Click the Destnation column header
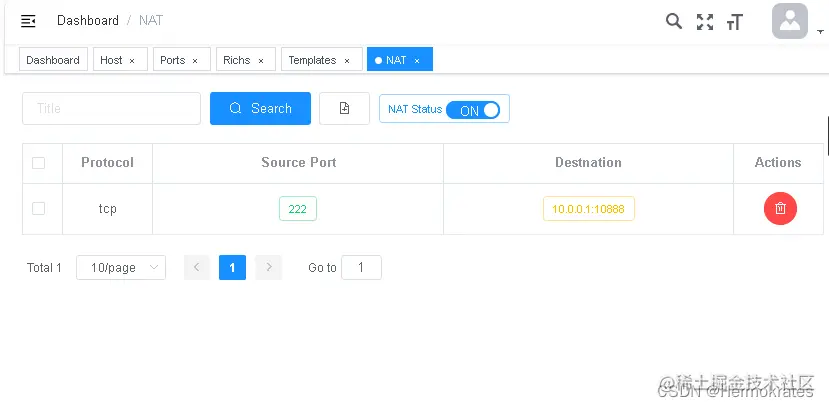Viewport: 829px width, 407px height. click(x=588, y=162)
